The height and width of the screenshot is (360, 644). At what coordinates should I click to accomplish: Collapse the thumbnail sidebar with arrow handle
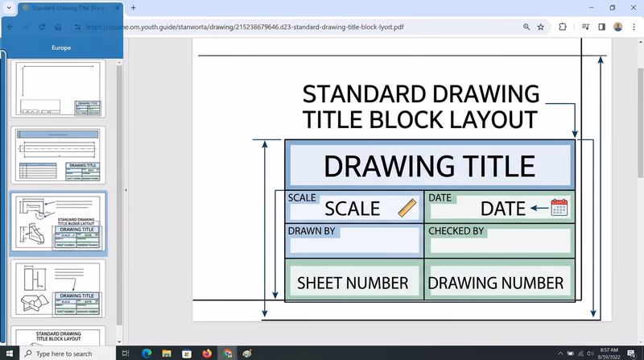click(x=126, y=190)
